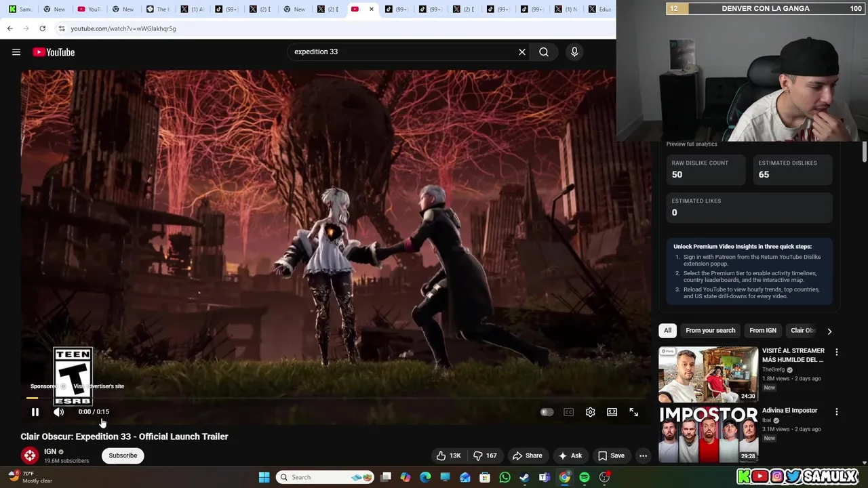Select the From IGN chip

(x=763, y=331)
